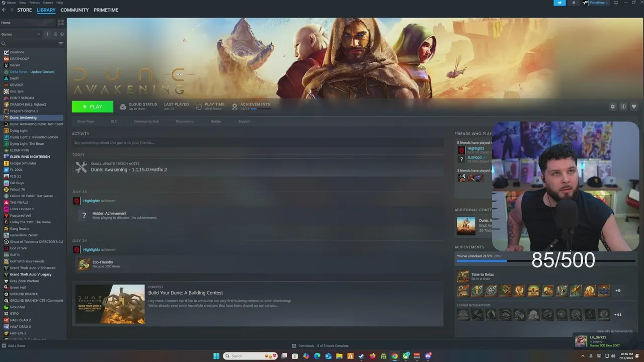Open Windows Start menu
644x362 pixels.
[216, 356]
